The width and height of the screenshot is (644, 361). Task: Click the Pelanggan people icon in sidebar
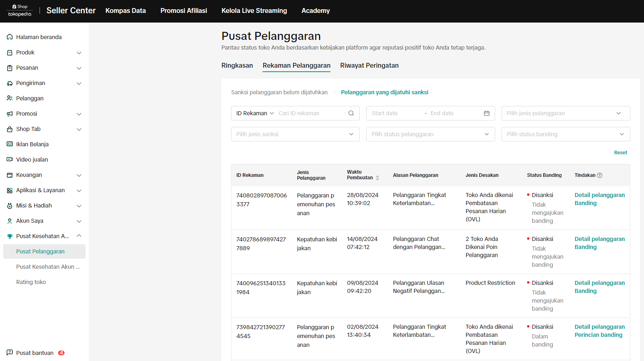pyautogui.click(x=10, y=98)
